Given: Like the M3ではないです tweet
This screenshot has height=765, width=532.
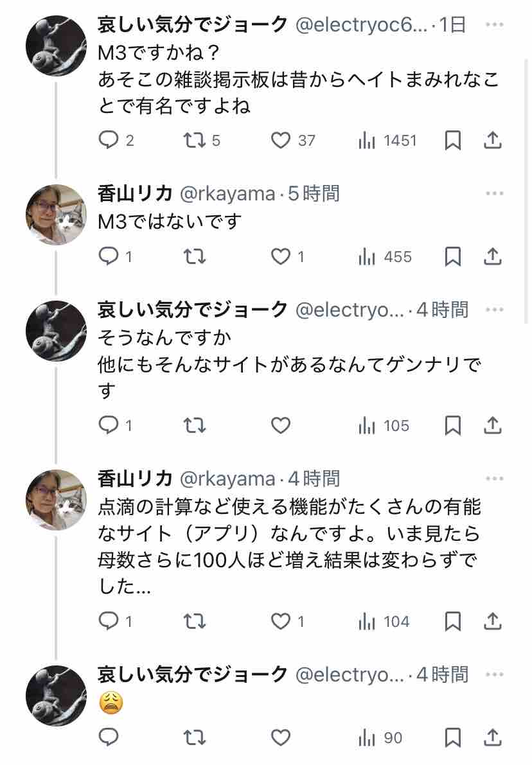Looking at the screenshot, I should [280, 257].
